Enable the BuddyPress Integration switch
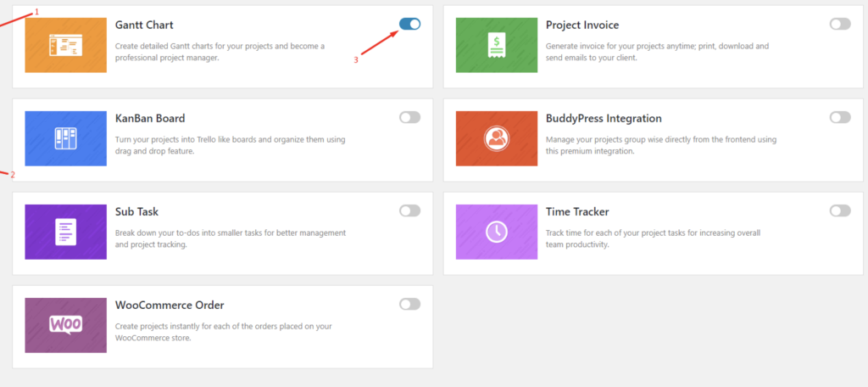 (x=840, y=117)
